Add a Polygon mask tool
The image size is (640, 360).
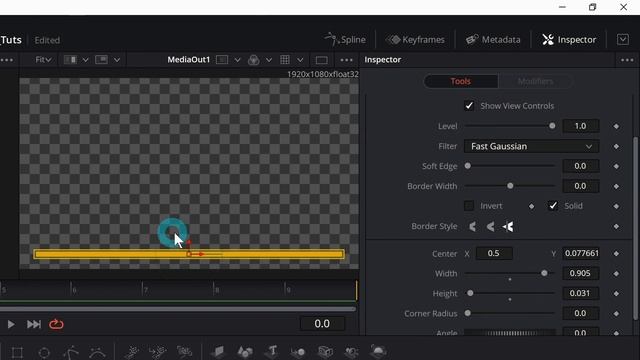71,352
